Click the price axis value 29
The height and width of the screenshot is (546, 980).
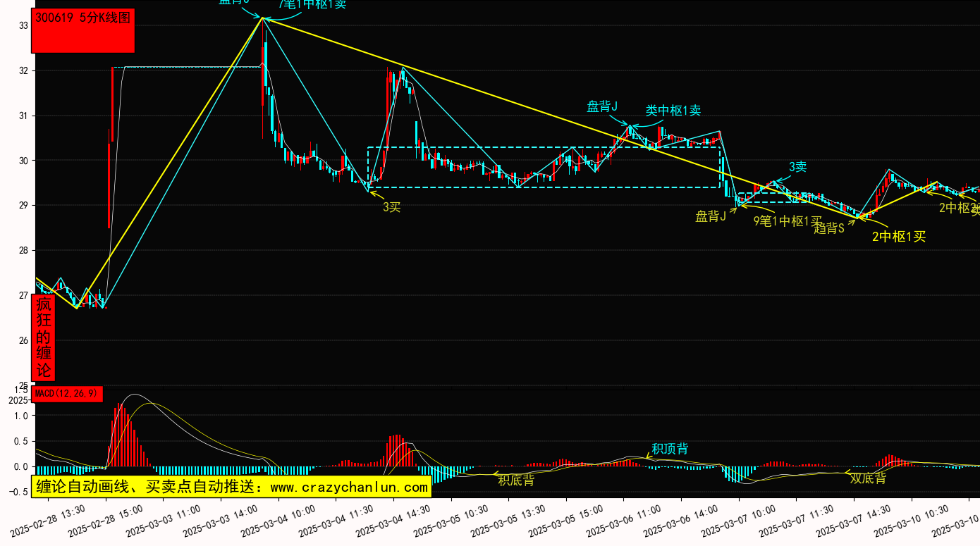(x=23, y=206)
